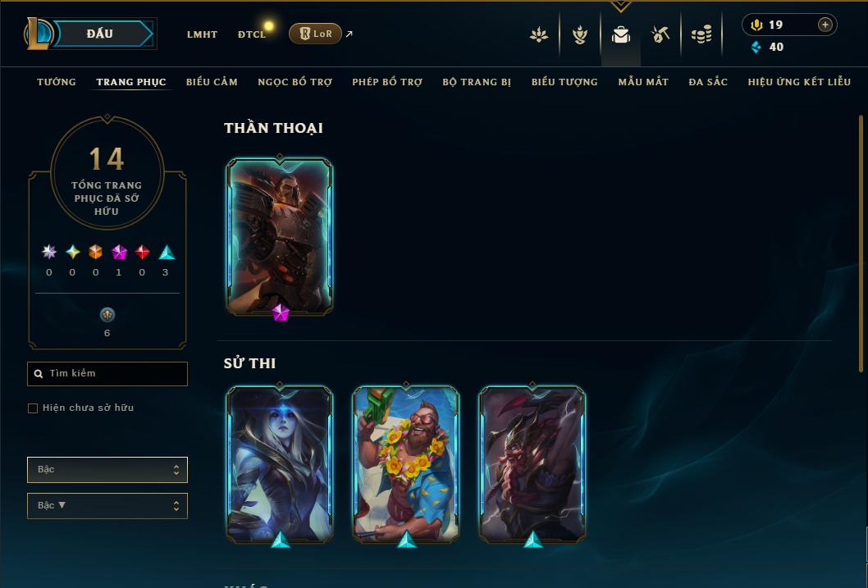
Task: Open the Collection briefcase icon
Action: [620, 34]
